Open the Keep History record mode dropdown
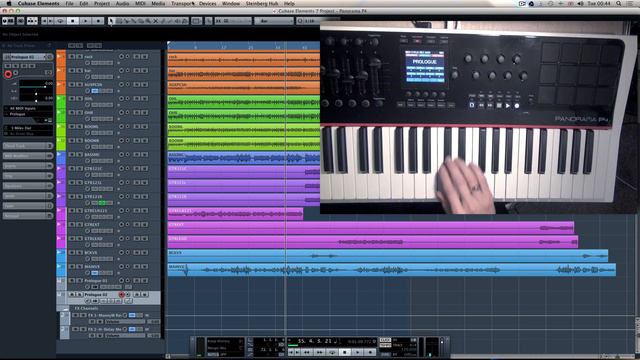This screenshot has width=640, height=360. [x=224, y=341]
